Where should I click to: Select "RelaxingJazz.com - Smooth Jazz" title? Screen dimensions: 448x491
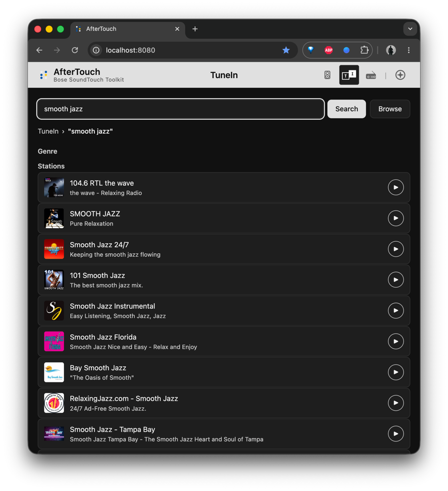coord(124,399)
